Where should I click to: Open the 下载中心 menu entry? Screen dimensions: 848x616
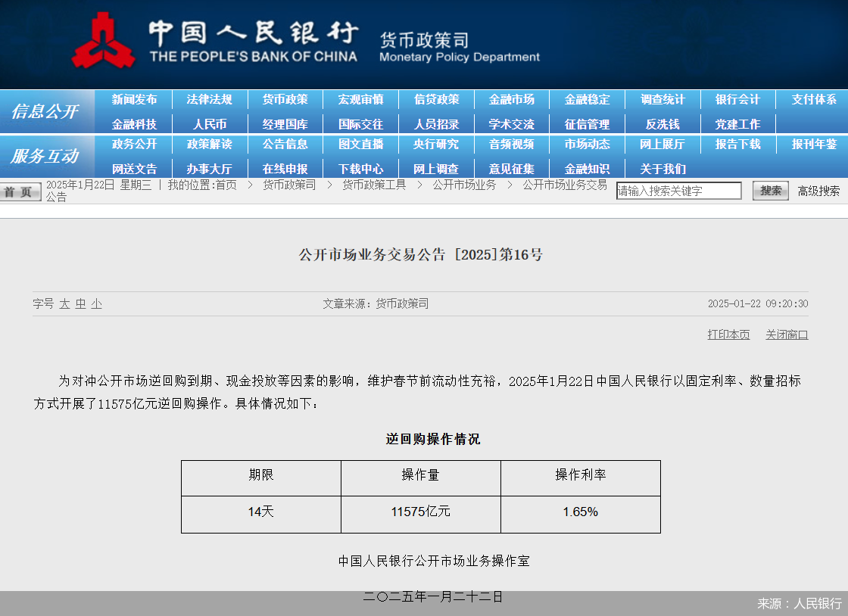(x=361, y=169)
